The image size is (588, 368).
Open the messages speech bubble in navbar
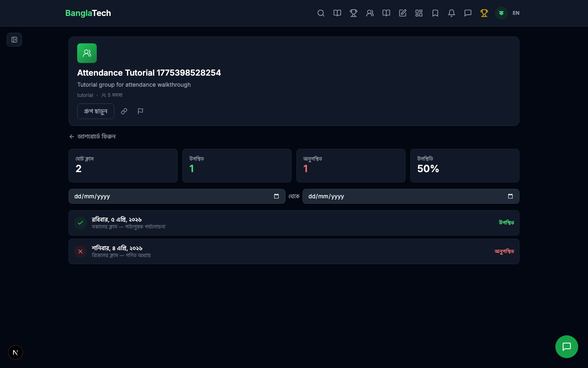pos(468,13)
